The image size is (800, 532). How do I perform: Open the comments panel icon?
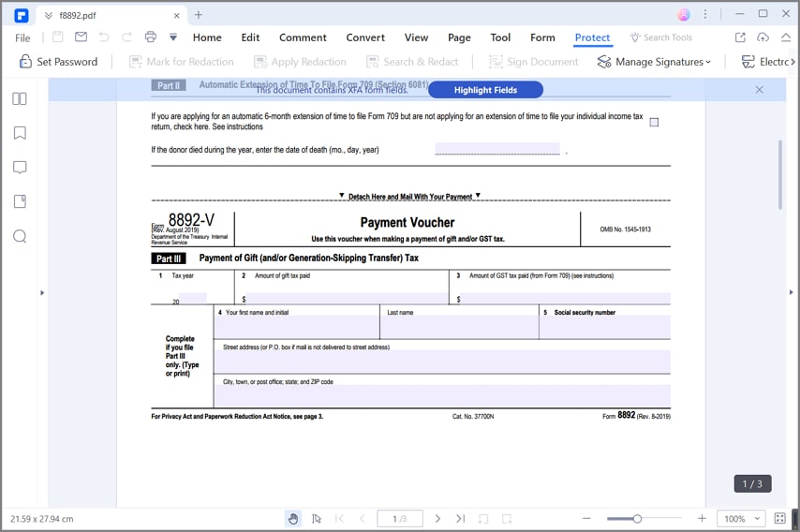point(20,168)
